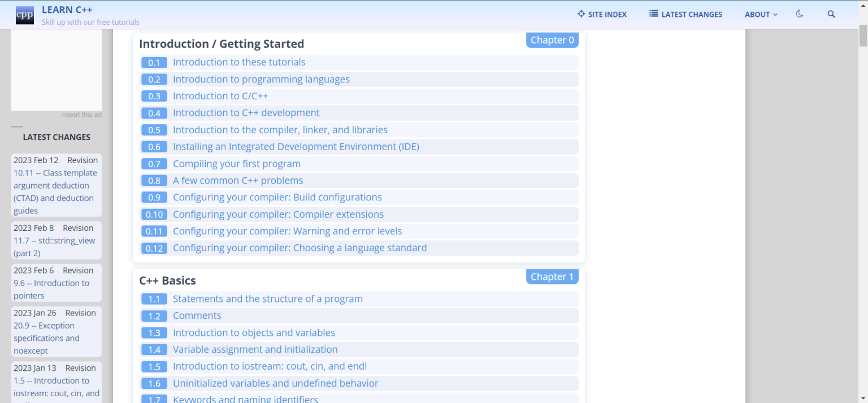The image size is (868, 403).
Task: Open 'Compiling your first program' lesson
Action: (x=237, y=164)
